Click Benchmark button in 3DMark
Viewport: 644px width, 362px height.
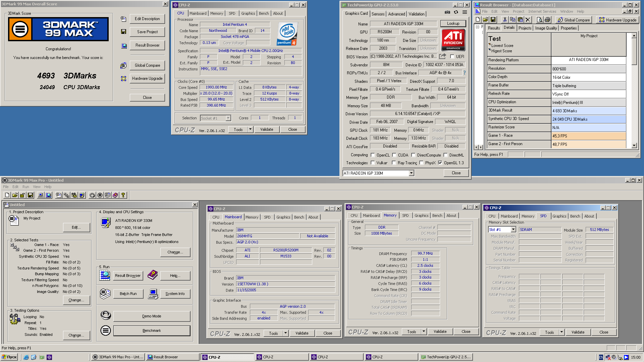pos(152,330)
